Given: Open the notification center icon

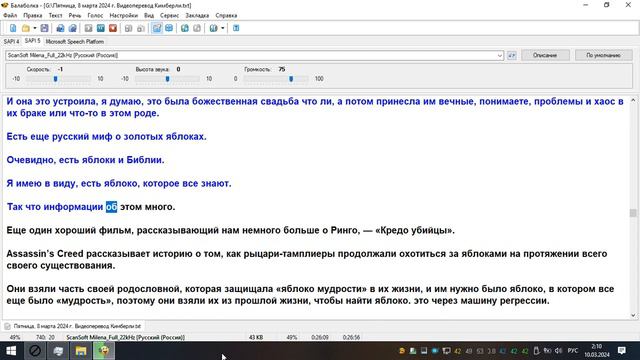Looking at the screenshot, I should [622, 351].
